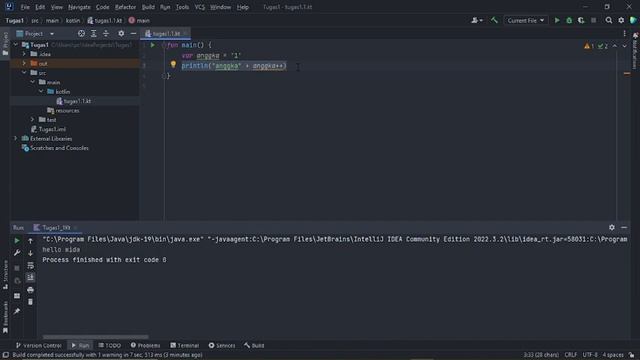Build the project with the hammer icon
The height and width of the screenshot is (360, 640).
tap(494, 20)
